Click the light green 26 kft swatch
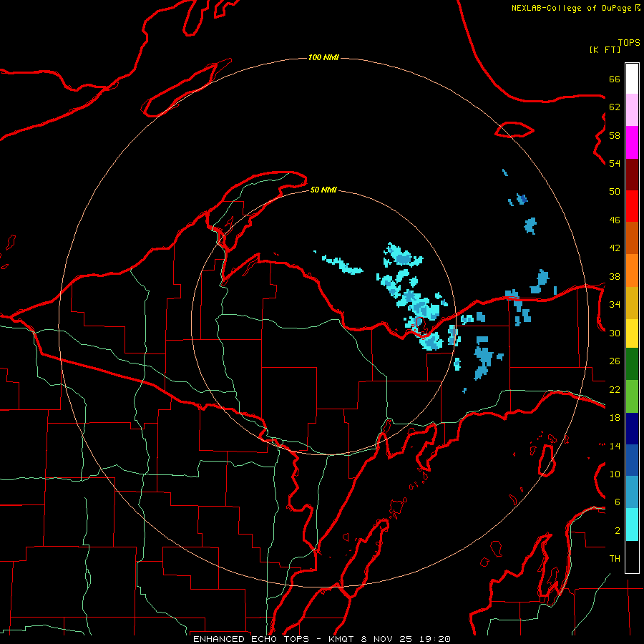This screenshot has height=644, width=644. point(632,396)
